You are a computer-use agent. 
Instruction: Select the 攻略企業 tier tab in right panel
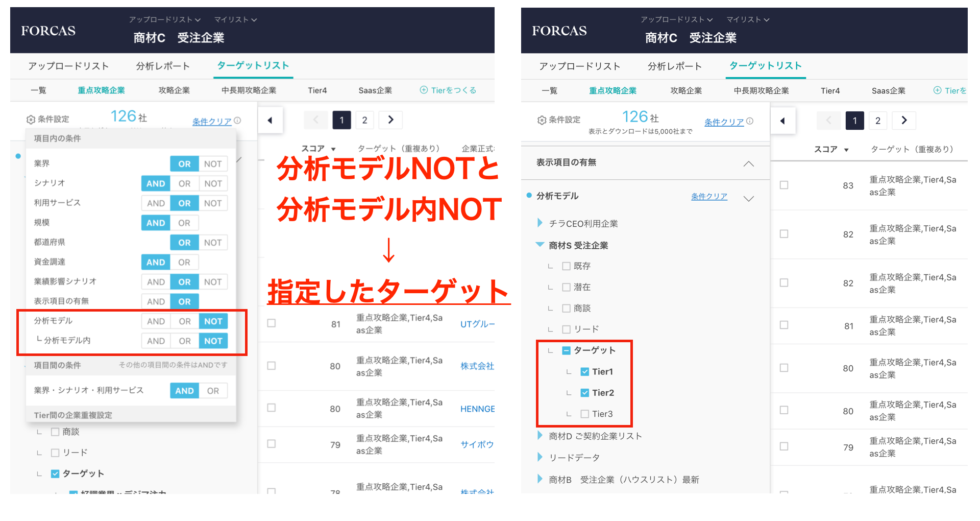click(x=686, y=91)
